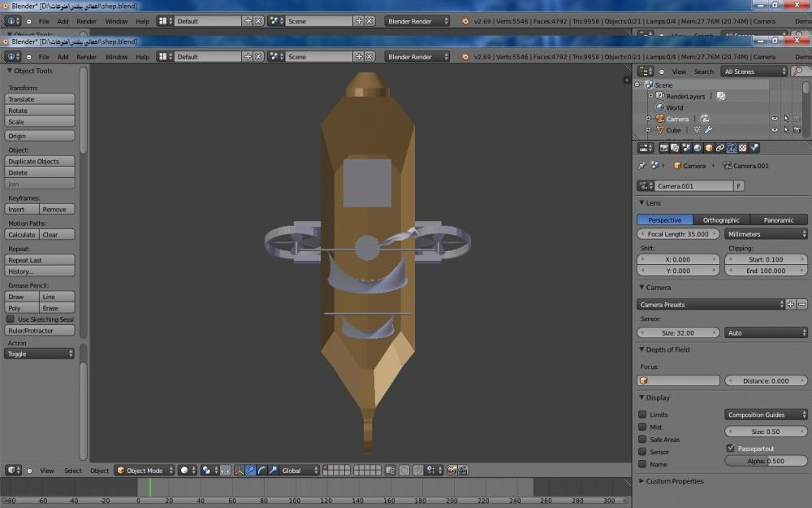Click the Cube mesh data triangle icon
This screenshot has width=812, height=508.
pos(697,130)
